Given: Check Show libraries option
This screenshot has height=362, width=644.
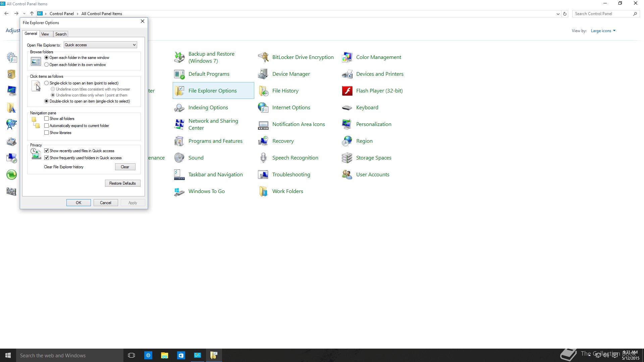Looking at the screenshot, I should tap(47, 133).
